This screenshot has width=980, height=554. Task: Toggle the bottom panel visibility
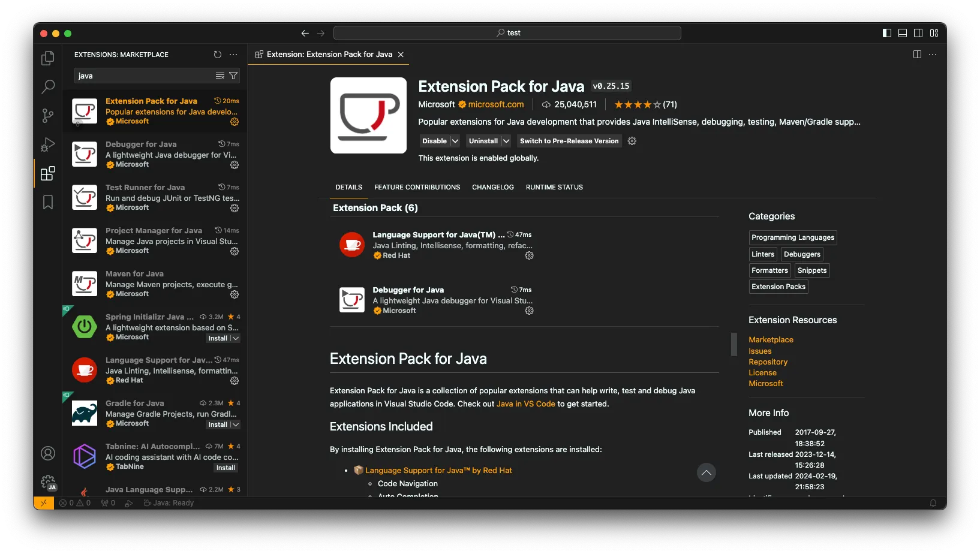point(903,33)
